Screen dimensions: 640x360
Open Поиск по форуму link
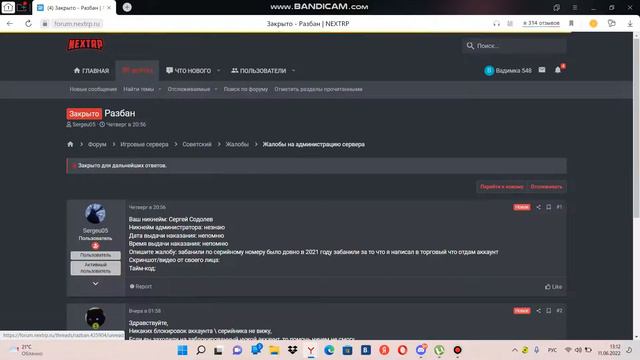pos(246,89)
